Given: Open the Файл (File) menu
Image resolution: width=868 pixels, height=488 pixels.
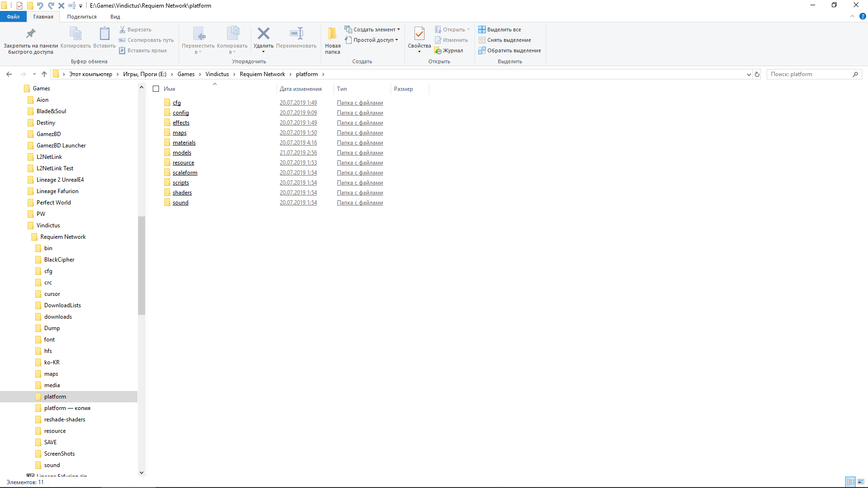Looking at the screenshot, I should pos(13,17).
